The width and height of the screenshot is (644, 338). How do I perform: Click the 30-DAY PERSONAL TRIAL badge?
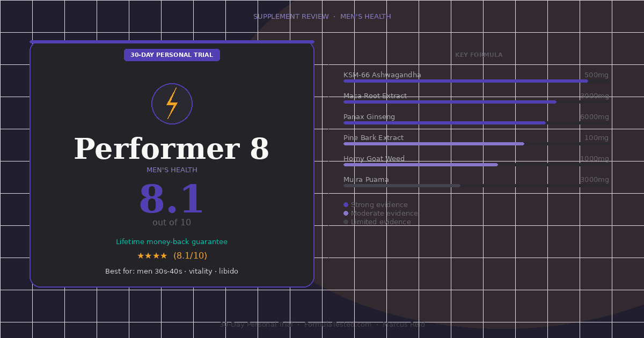(172, 55)
